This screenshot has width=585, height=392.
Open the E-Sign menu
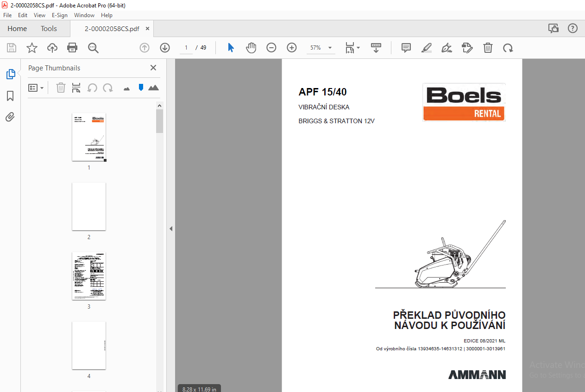(60, 15)
